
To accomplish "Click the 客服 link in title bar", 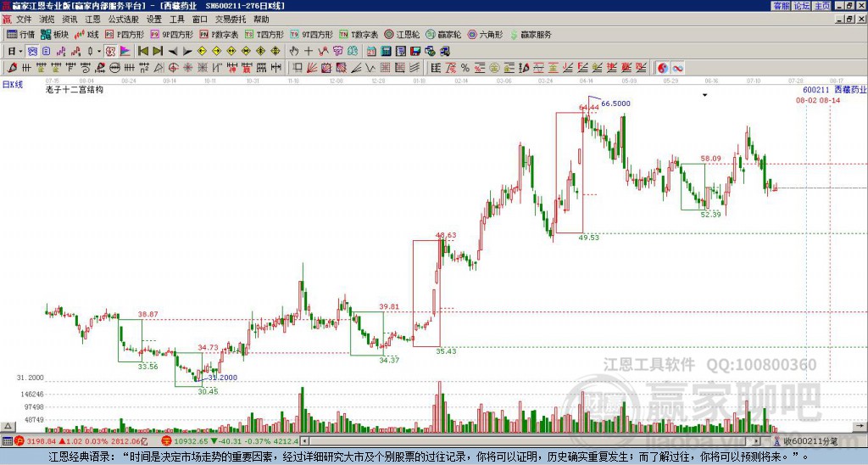I will [782, 6].
